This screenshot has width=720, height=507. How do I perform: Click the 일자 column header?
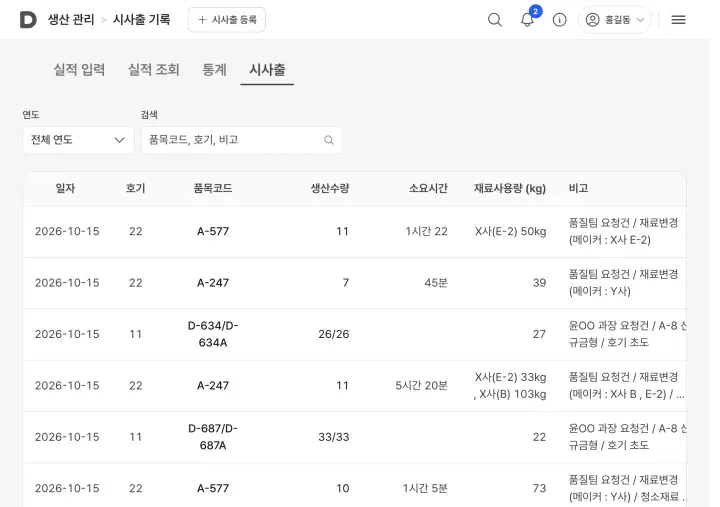(x=65, y=188)
